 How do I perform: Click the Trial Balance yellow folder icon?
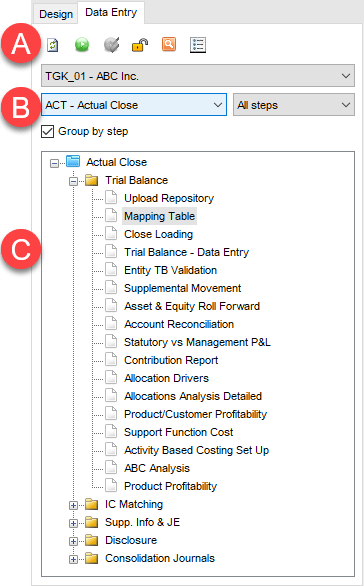92,180
